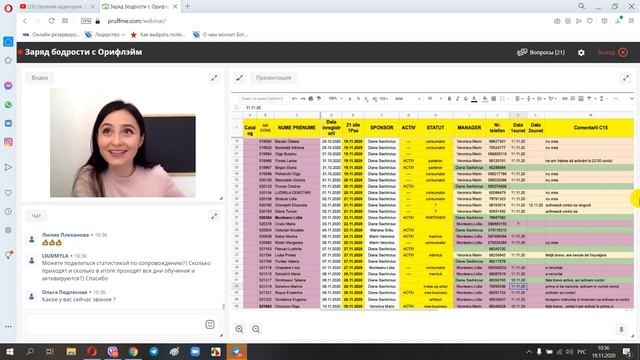The height and width of the screenshot is (360, 640).
Task: Open Easy Setup sliders icon
Action: (x=631, y=21)
